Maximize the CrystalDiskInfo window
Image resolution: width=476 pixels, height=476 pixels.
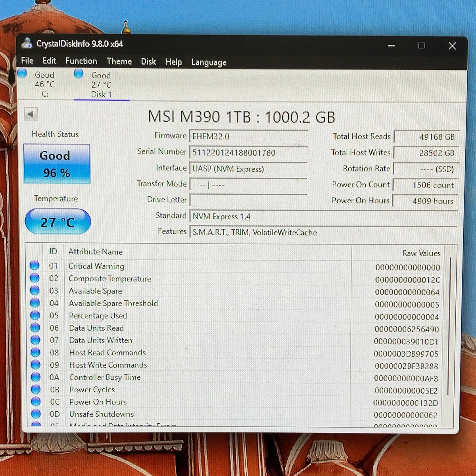pos(422,46)
